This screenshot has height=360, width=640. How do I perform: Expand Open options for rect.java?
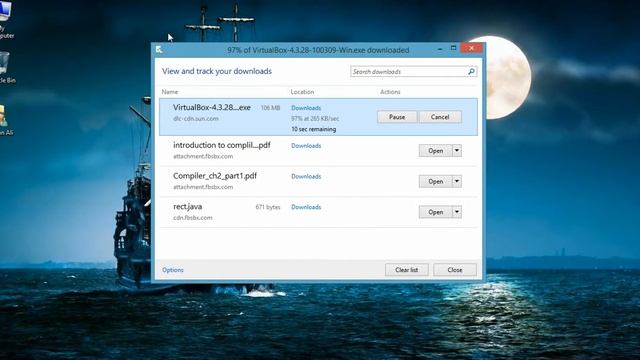457,212
